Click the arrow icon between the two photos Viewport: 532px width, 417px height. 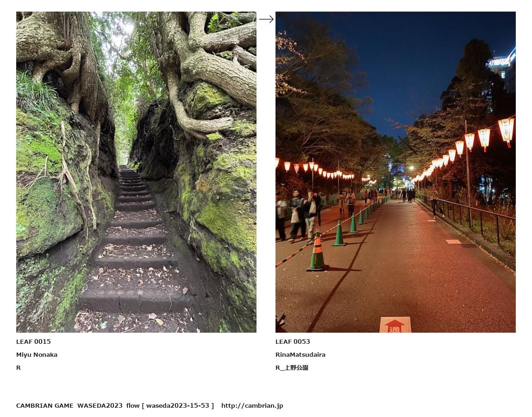(266, 19)
